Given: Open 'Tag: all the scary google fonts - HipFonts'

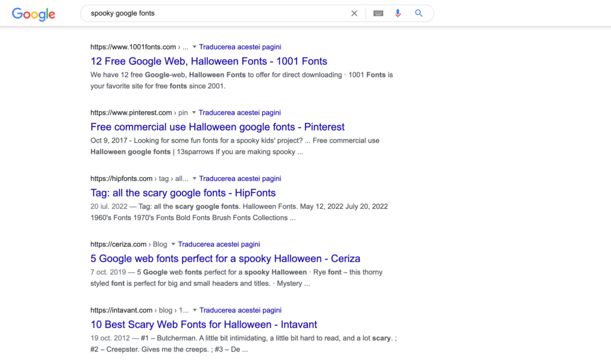Looking at the screenshot, I should [x=183, y=193].
